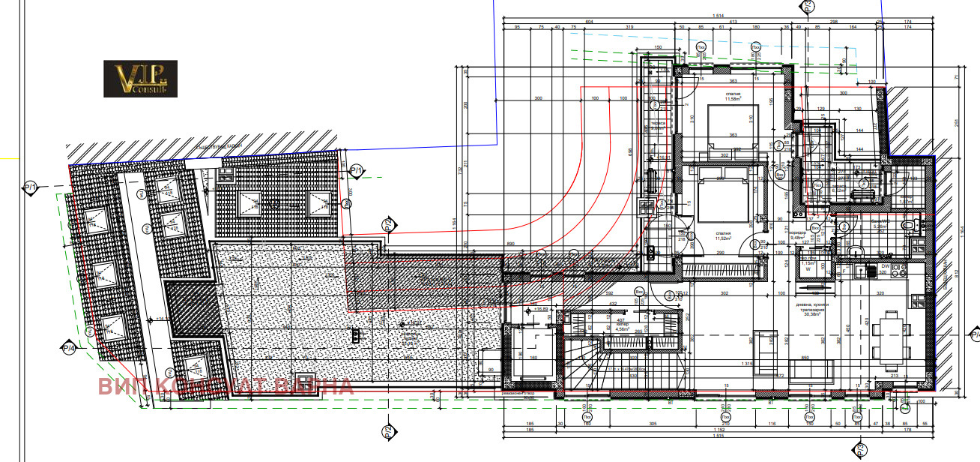Select the P/3 section marker at top
Screen dimensions: 980x462
tap(807, 6)
